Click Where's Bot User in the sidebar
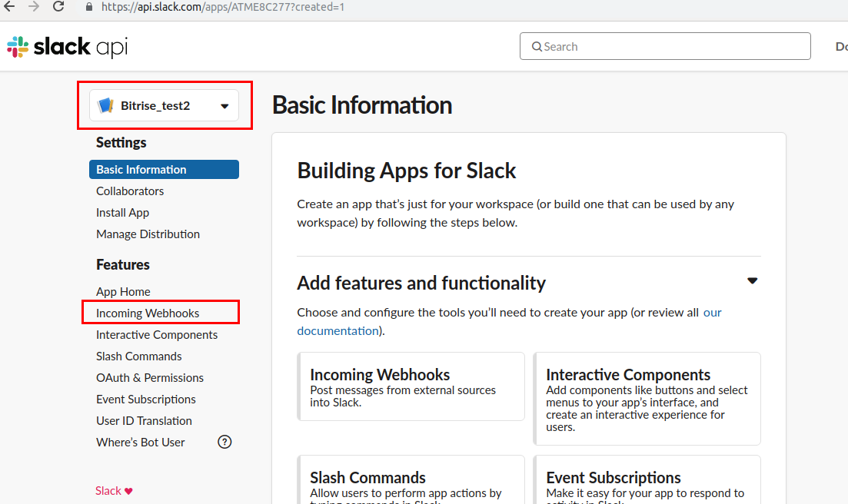Image resolution: width=848 pixels, height=504 pixels. (141, 442)
